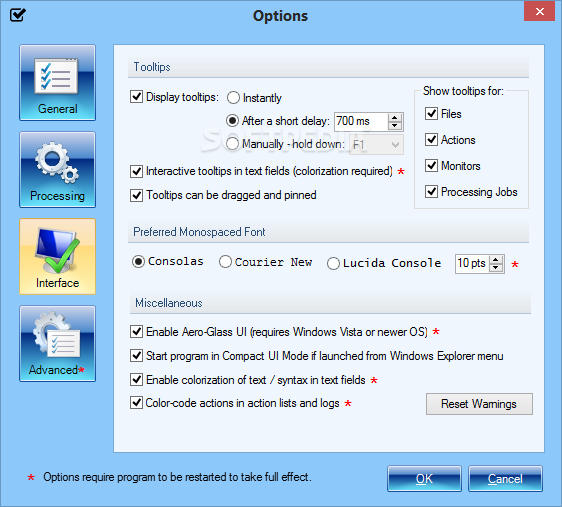Screen dimensions: 562x507
Task: Select Consolas as monospaced font
Action: [138, 262]
